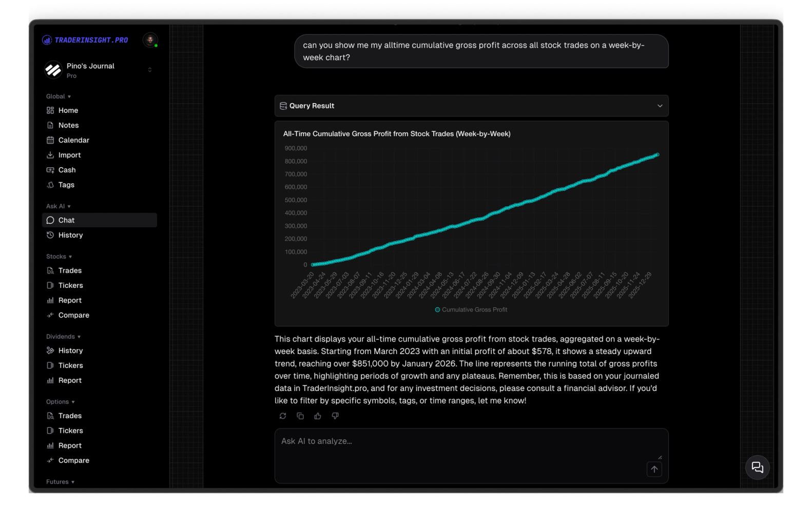
Task: Click the Dividends History icon
Action: [50, 350]
